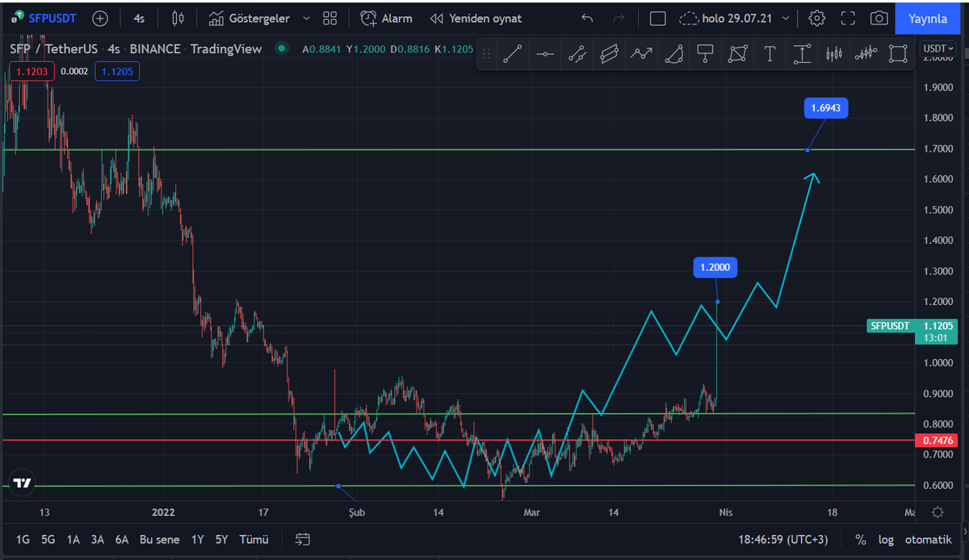This screenshot has height=560, width=969.
Task: Select the Trend Angle drawing tool with two parallel segments
Action: click(x=577, y=54)
